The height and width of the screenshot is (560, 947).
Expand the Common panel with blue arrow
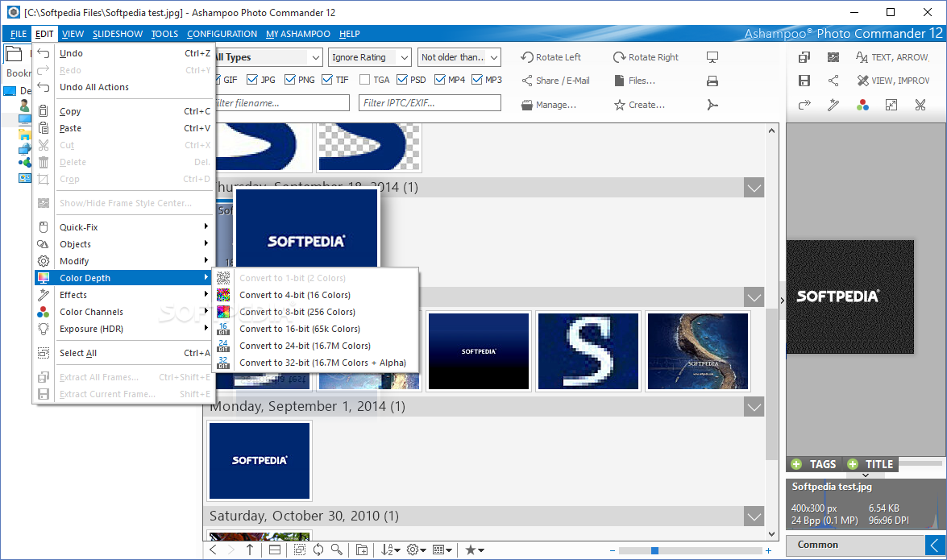tap(934, 545)
